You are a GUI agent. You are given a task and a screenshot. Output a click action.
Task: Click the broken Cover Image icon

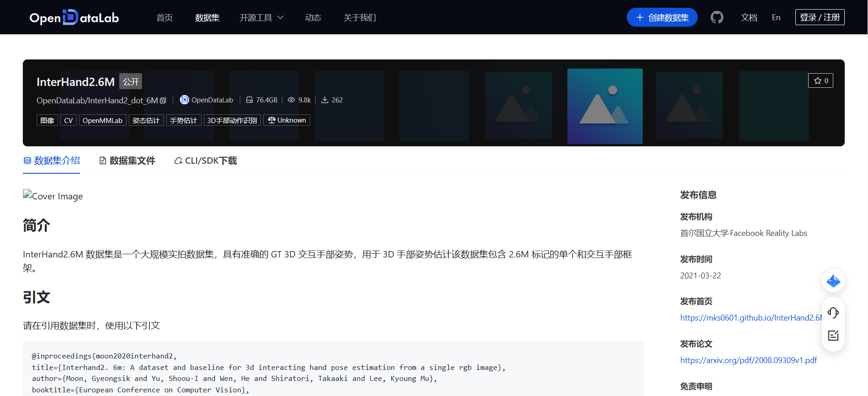click(x=27, y=194)
